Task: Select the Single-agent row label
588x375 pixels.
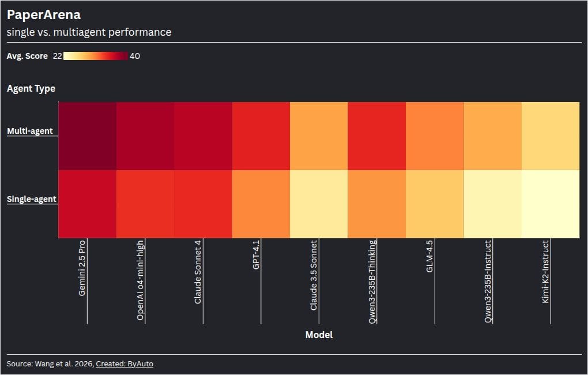Action: tap(32, 199)
